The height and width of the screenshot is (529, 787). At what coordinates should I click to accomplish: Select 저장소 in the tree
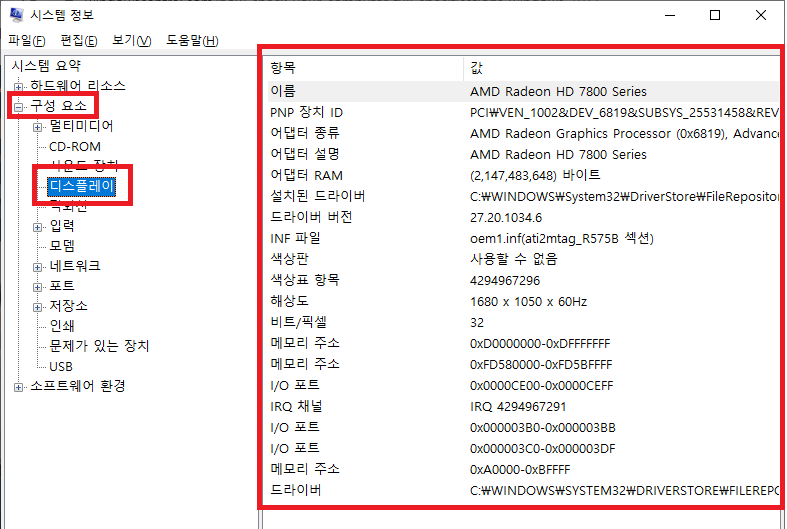click(68, 306)
